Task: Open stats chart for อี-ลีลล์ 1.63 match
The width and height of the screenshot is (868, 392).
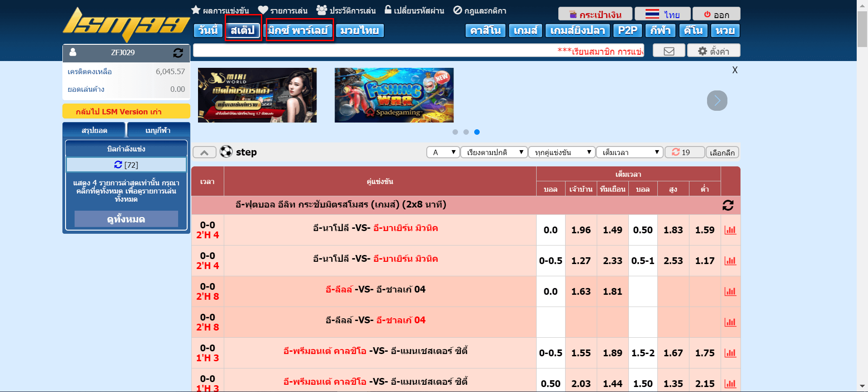Action: (x=730, y=292)
